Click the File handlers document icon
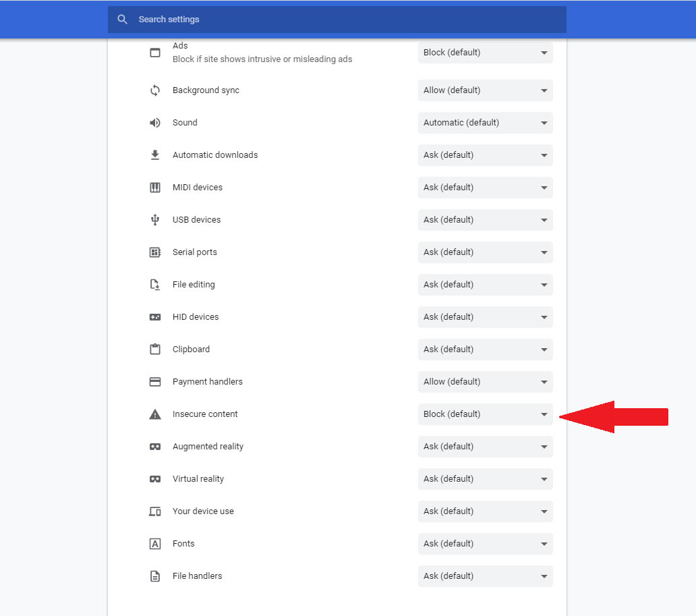 (155, 576)
